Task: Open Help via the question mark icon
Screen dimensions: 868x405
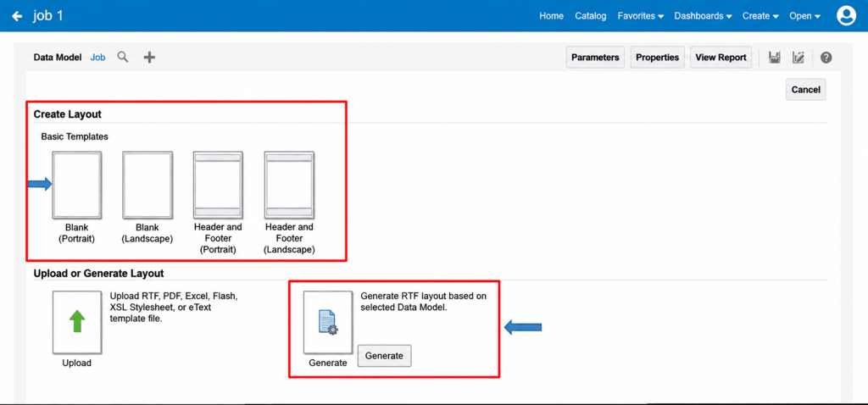Action: tap(826, 58)
